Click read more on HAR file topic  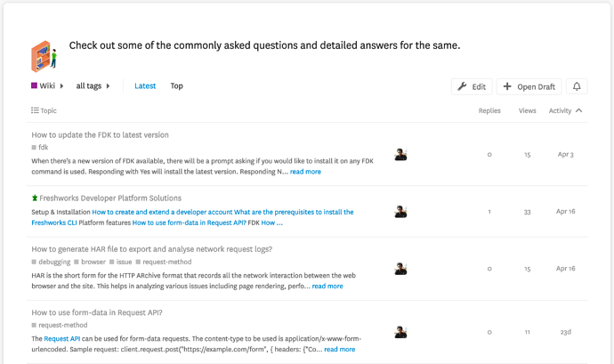[x=327, y=286]
